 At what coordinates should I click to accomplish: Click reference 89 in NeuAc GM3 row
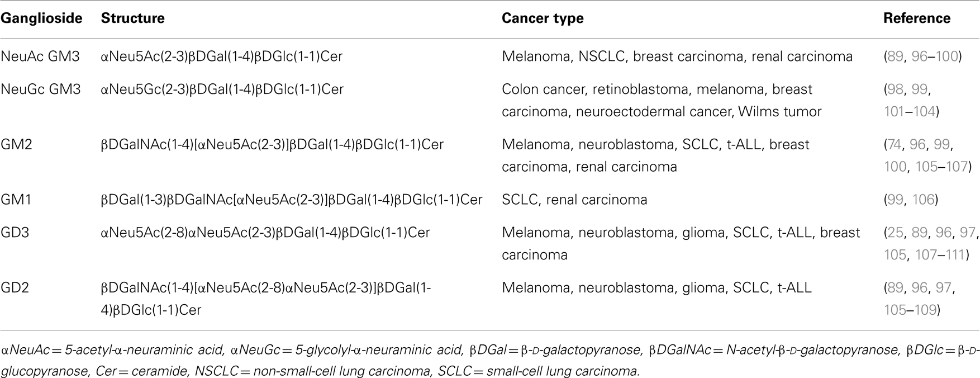[895, 56]
